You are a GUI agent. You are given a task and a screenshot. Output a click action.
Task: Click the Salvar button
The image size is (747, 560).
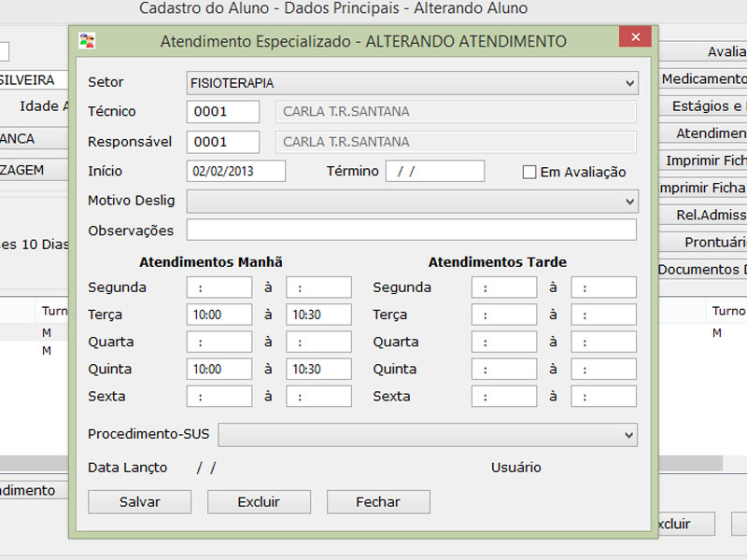[x=139, y=502]
